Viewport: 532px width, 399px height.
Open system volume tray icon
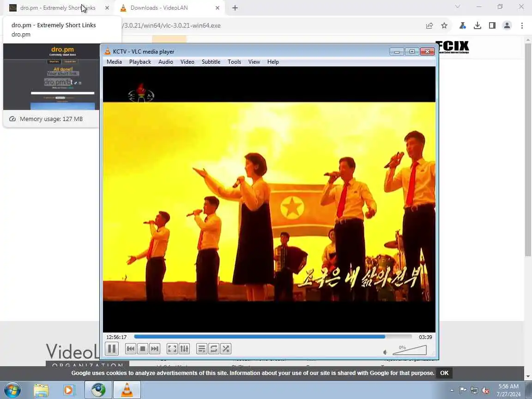(485, 391)
